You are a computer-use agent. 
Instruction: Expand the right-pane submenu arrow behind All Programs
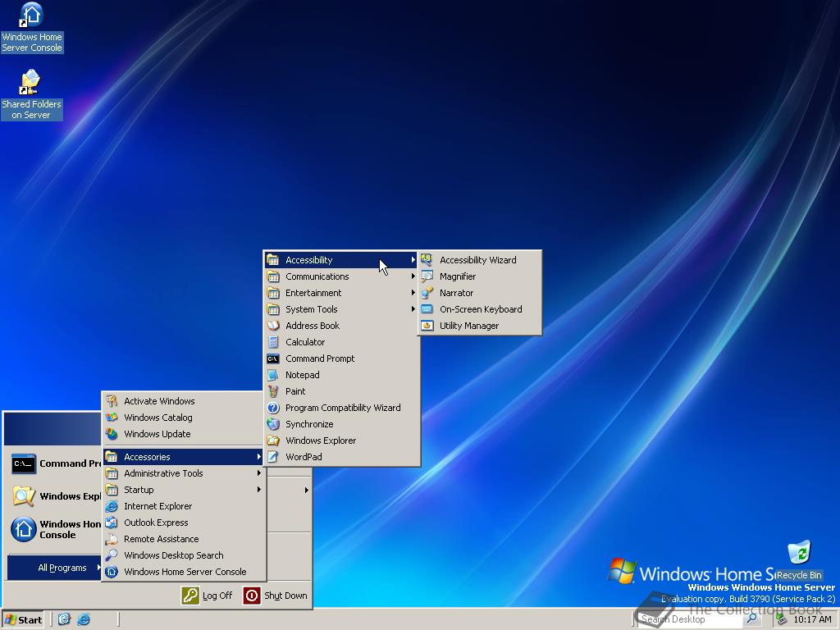coord(307,490)
